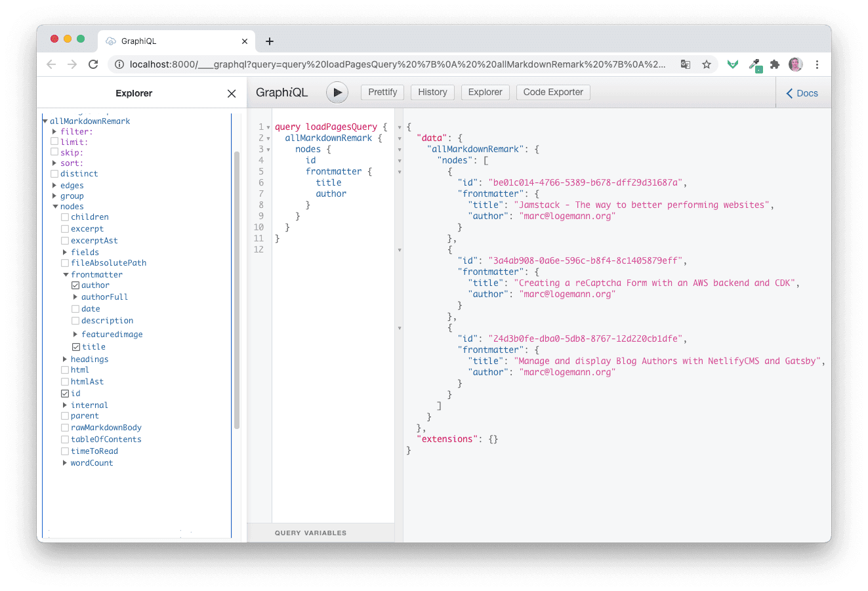Check the excerpt field
Viewport: 868px width, 591px height.
coord(65,229)
